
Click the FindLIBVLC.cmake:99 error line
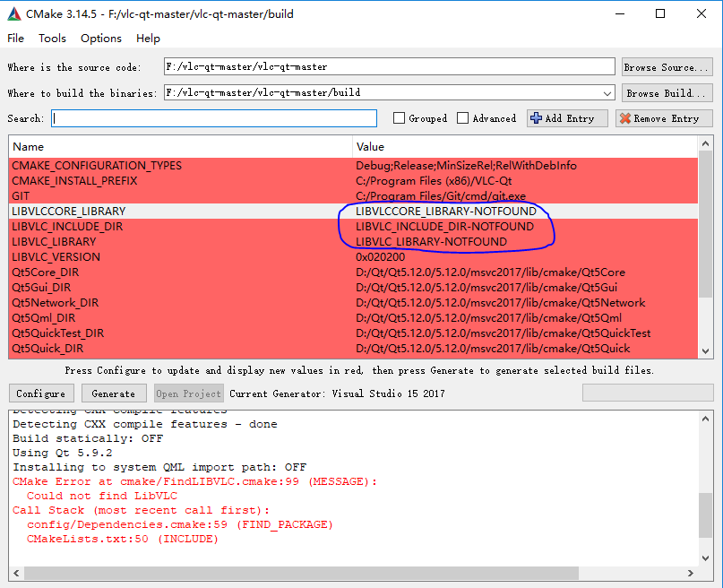(x=194, y=481)
